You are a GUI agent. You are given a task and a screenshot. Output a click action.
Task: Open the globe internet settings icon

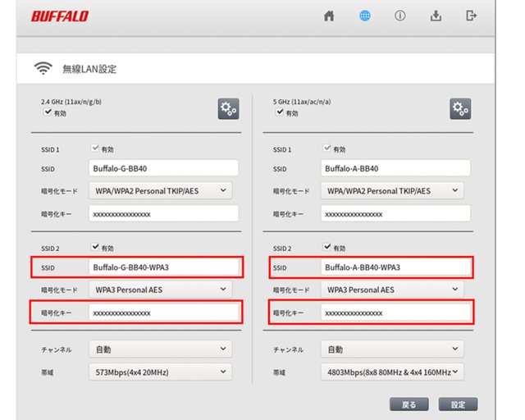[x=365, y=16]
